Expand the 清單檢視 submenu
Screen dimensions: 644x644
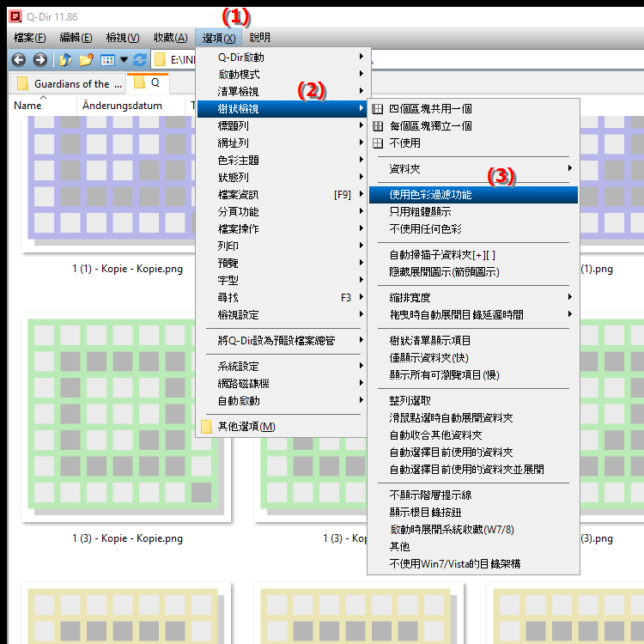coord(283,92)
